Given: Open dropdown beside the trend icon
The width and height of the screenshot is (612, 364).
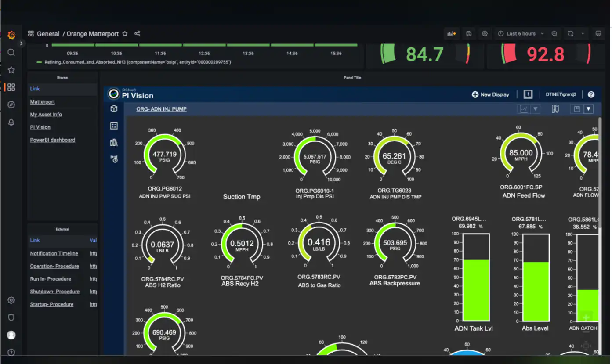Looking at the screenshot, I should click(535, 109).
